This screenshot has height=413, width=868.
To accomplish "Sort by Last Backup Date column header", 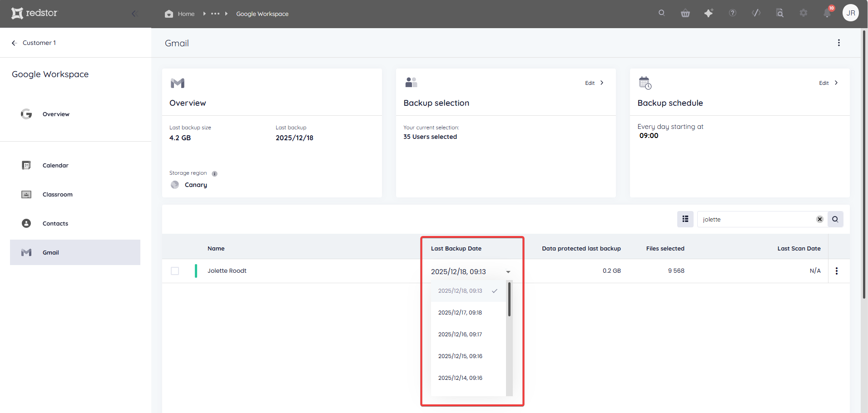I will tap(456, 249).
